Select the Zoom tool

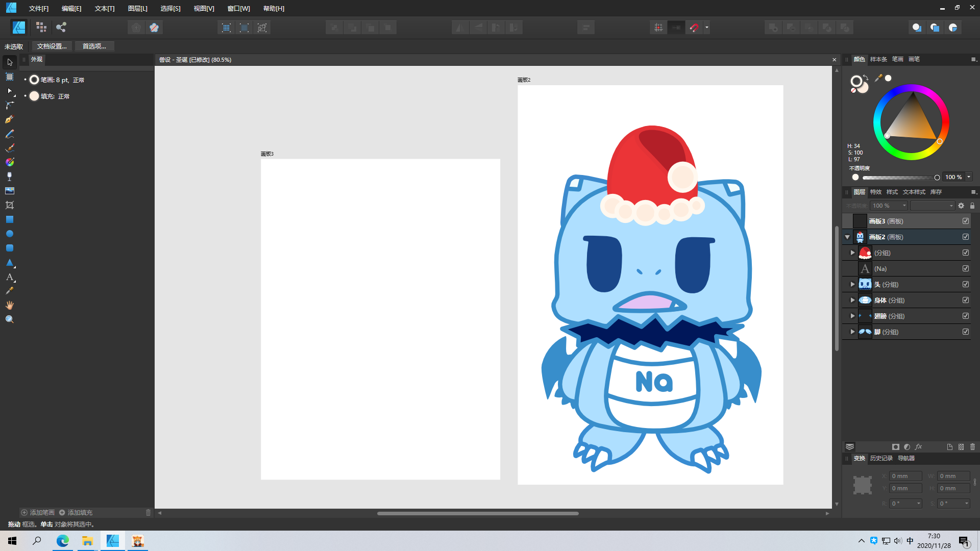[x=10, y=319]
